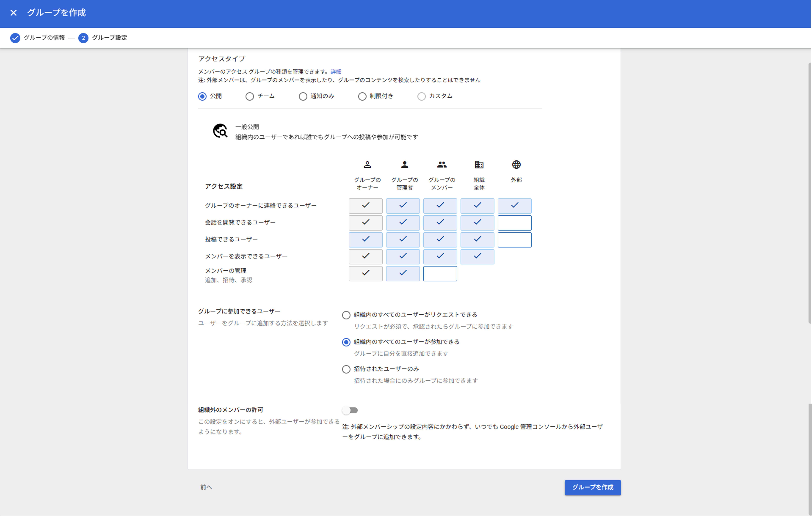The height and width of the screenshot is (516, 812).
Task: Select the チーム access type radio button
Action: 250,96
